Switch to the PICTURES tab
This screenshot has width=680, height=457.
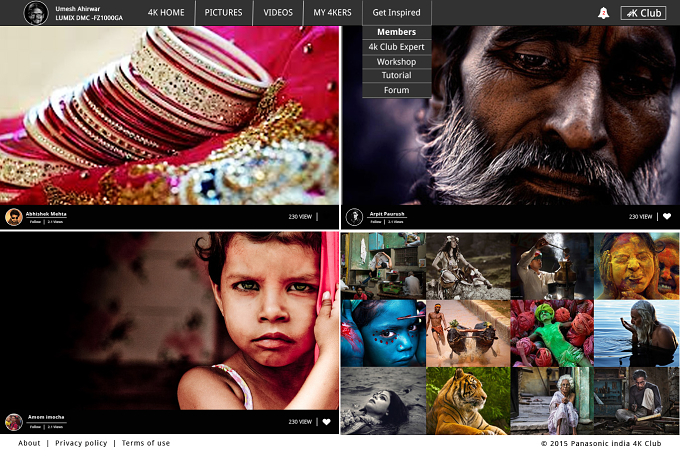[223, 13]
